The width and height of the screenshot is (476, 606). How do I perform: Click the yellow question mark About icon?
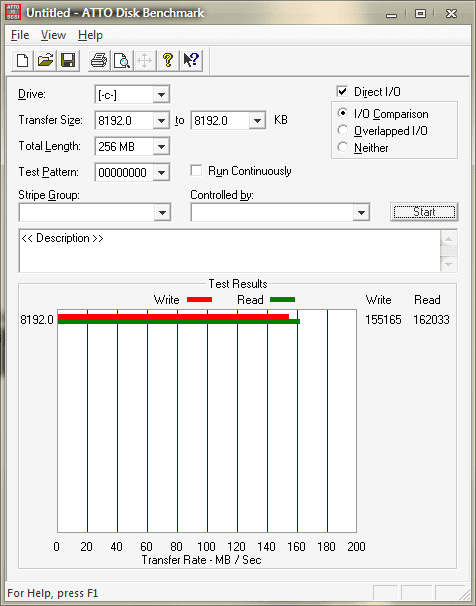coord(168,61)
